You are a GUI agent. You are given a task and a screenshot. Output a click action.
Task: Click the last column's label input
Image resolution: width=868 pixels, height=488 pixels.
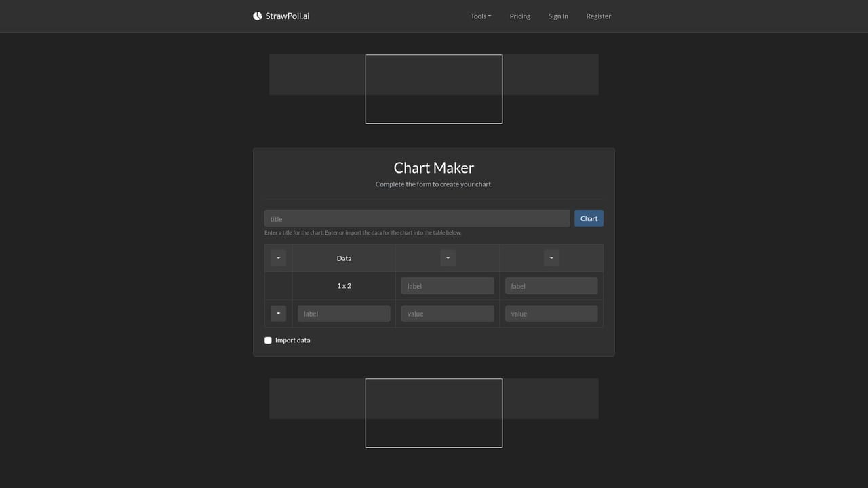point(551,286)
